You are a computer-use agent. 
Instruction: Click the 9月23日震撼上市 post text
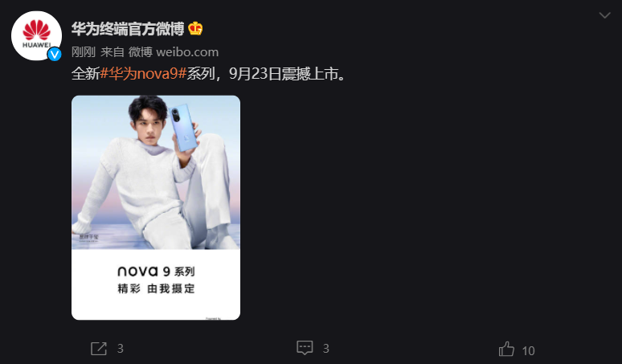click(288, 74)
